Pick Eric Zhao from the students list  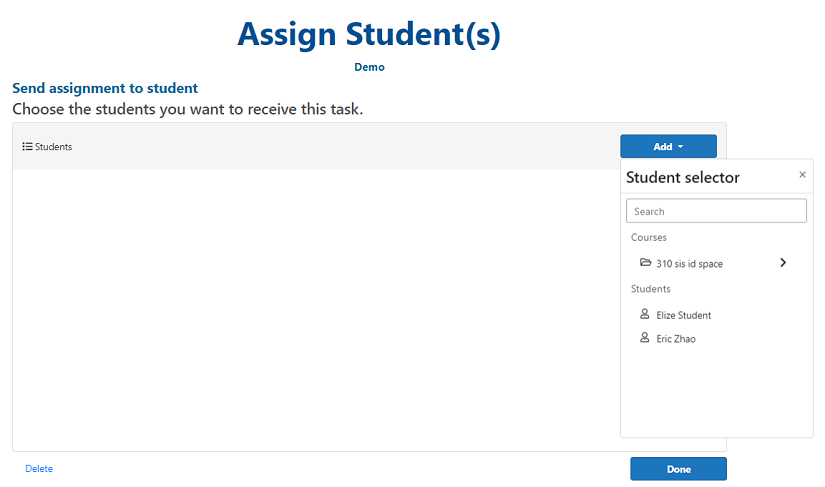point(676,339)
